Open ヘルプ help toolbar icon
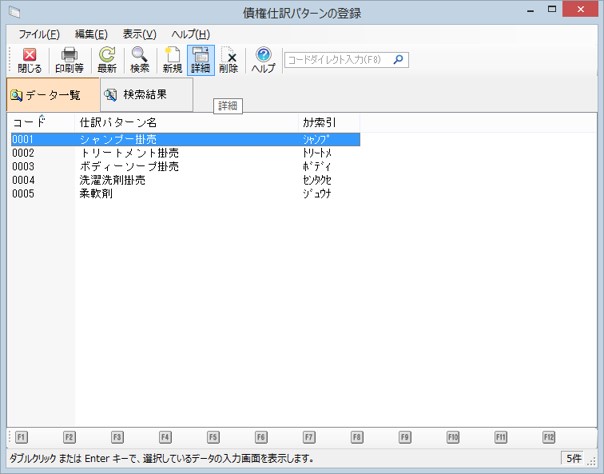 (263, 60)
